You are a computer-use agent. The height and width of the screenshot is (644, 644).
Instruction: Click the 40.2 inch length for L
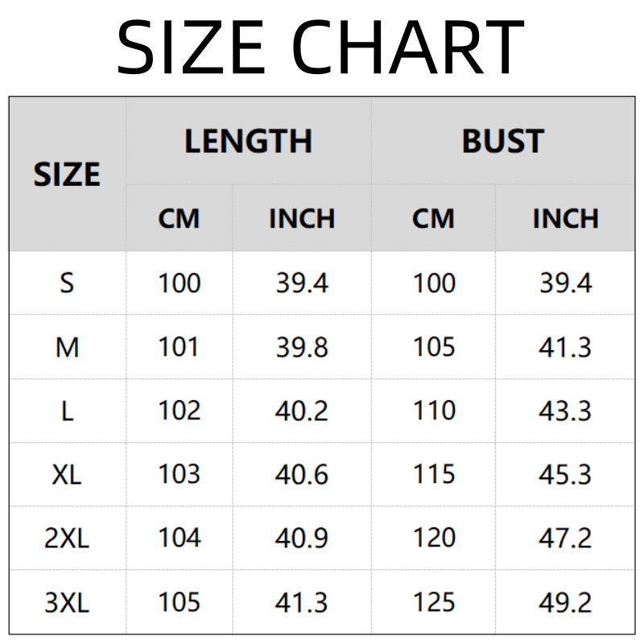pyautogui.click(x=302, y=411)
